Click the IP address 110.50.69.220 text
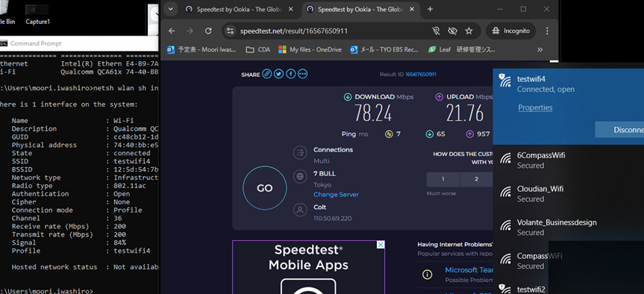Screen dimensions: 644x294 tap(333, 219)
